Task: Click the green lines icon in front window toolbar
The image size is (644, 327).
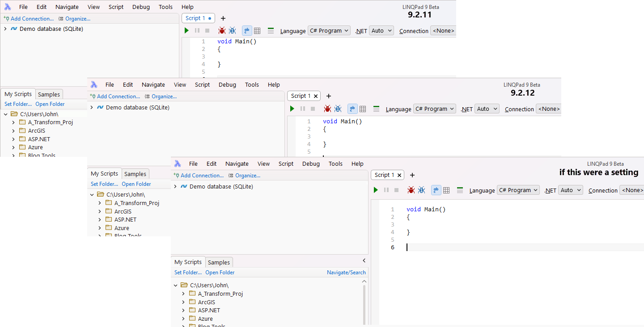Action: (460, 190)
